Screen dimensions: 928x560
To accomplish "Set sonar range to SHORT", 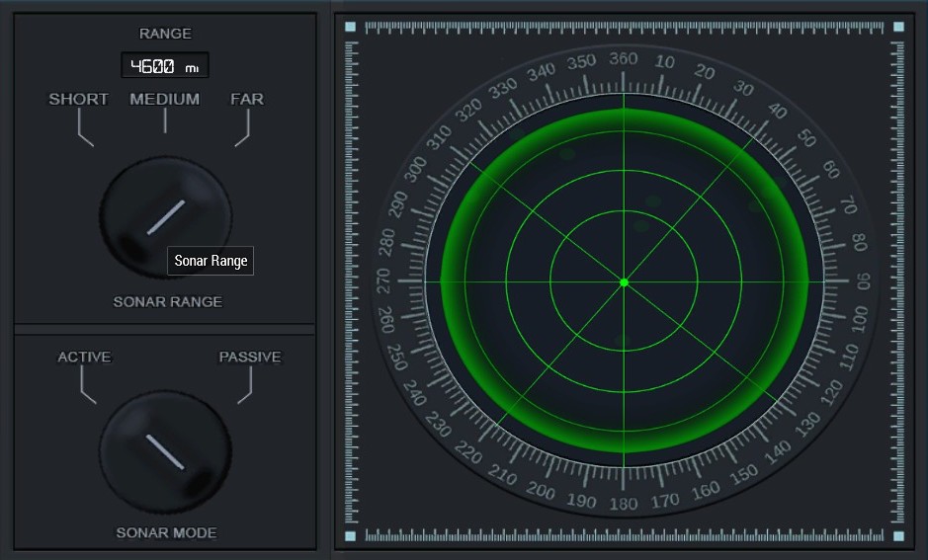I will click(x=79, y=100).
